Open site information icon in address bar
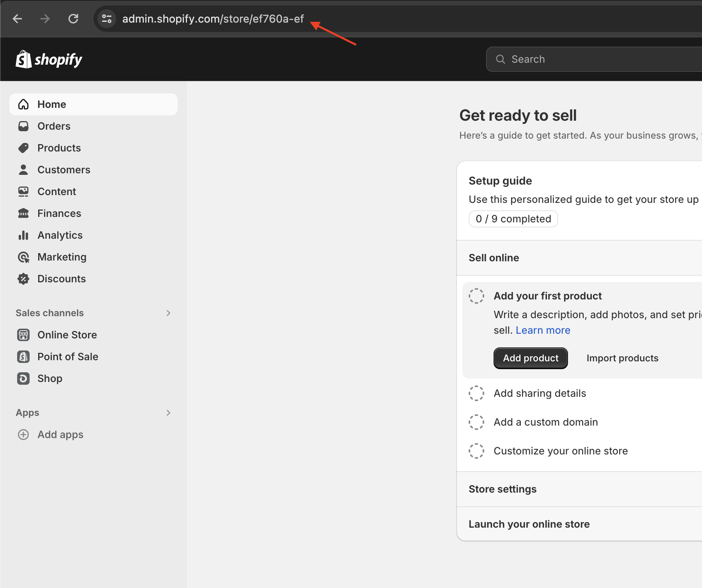The height and width of the screenshot is (588, 702). 106,19
